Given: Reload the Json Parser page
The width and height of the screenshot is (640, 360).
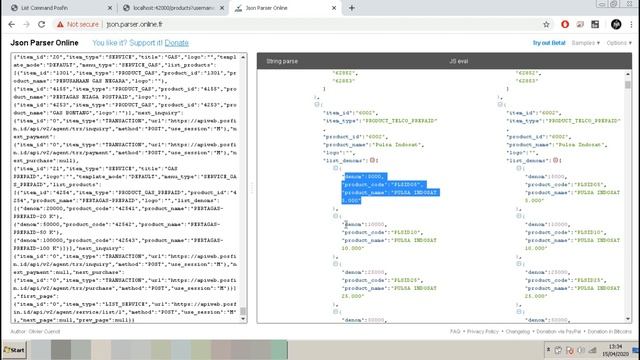Looking at the screenshot, I should 41,24.
